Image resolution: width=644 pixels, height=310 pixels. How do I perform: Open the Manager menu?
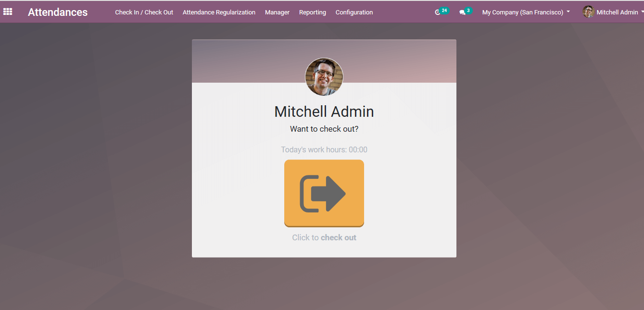click(x=277, y=12)
